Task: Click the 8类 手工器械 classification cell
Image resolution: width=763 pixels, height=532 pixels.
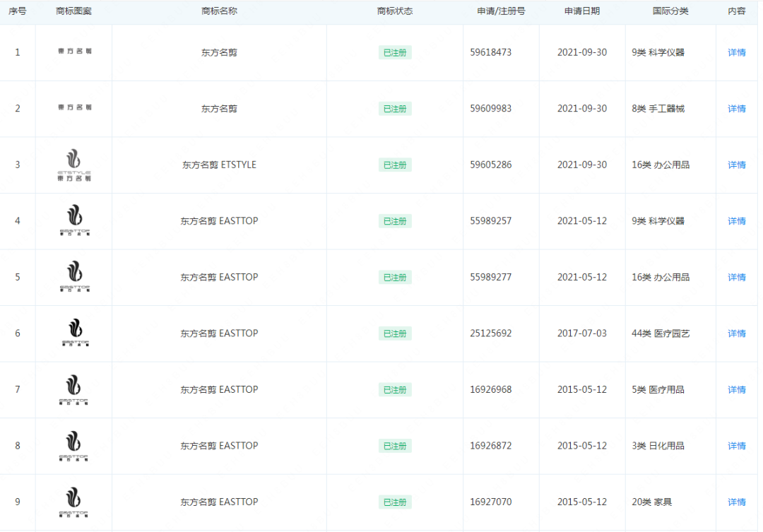Action: [658, 109]
